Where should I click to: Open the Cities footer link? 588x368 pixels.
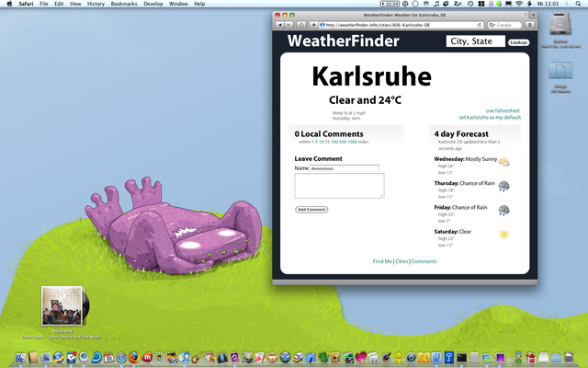point(401,261)
